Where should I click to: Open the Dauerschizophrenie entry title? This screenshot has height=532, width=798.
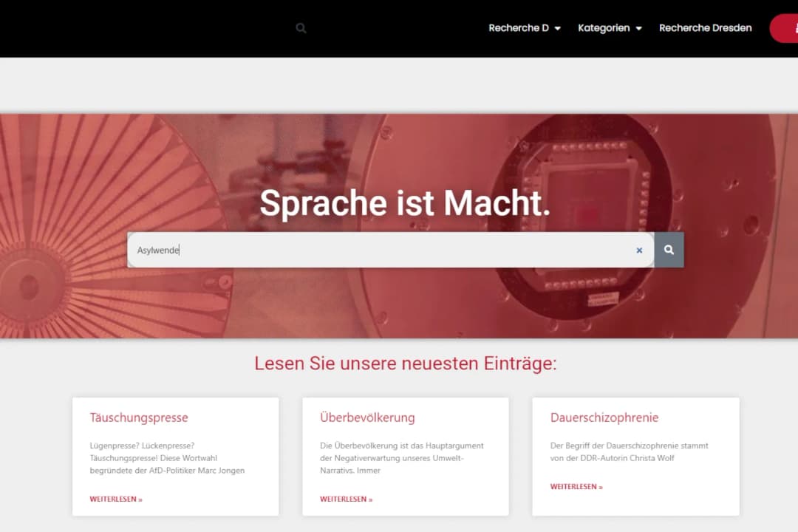click(x=604, y=417)
